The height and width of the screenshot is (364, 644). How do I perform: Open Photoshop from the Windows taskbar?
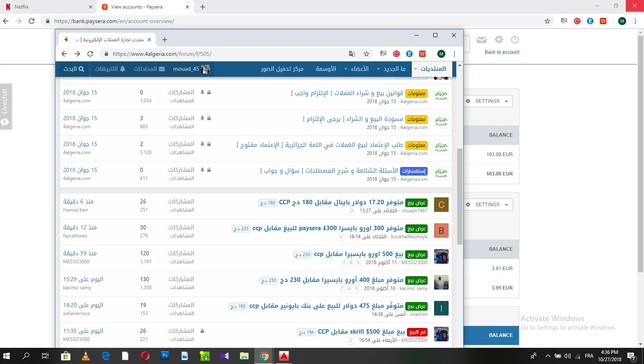(x=165, y=356)
